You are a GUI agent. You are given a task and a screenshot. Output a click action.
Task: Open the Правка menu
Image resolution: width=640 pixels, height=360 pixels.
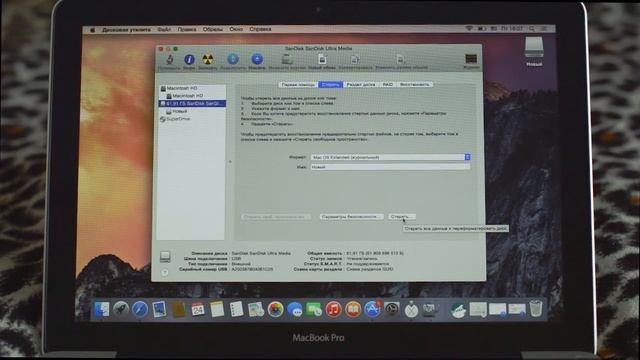click(187, 29)
